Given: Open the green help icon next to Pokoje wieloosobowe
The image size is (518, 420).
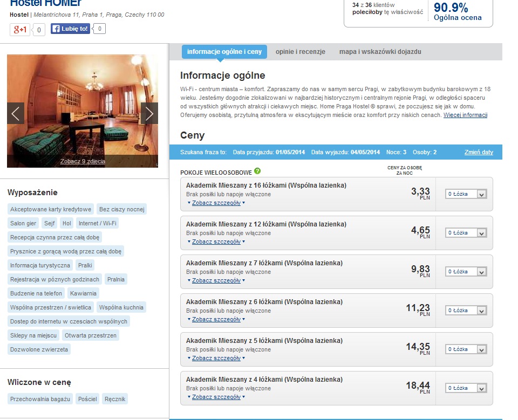Looking at the screenshot, I should tap(257, 171).
